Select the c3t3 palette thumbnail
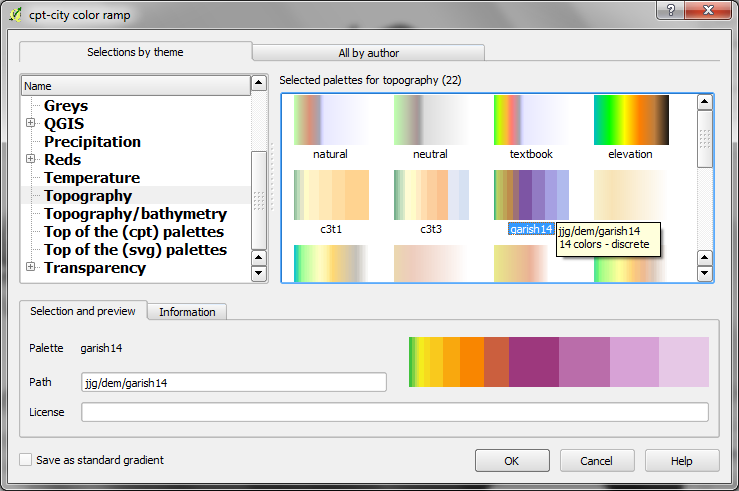The image size is (739, 491). click(430, 195)
